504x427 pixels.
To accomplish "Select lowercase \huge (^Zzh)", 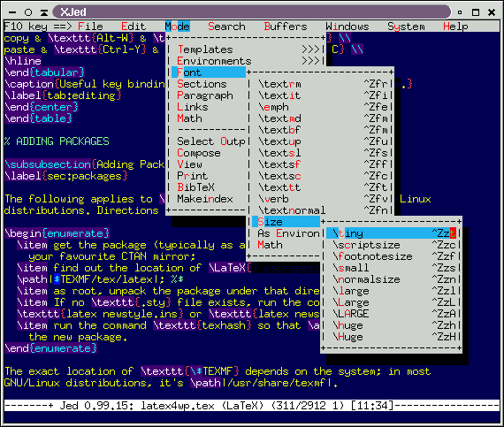I will [391, 325].
